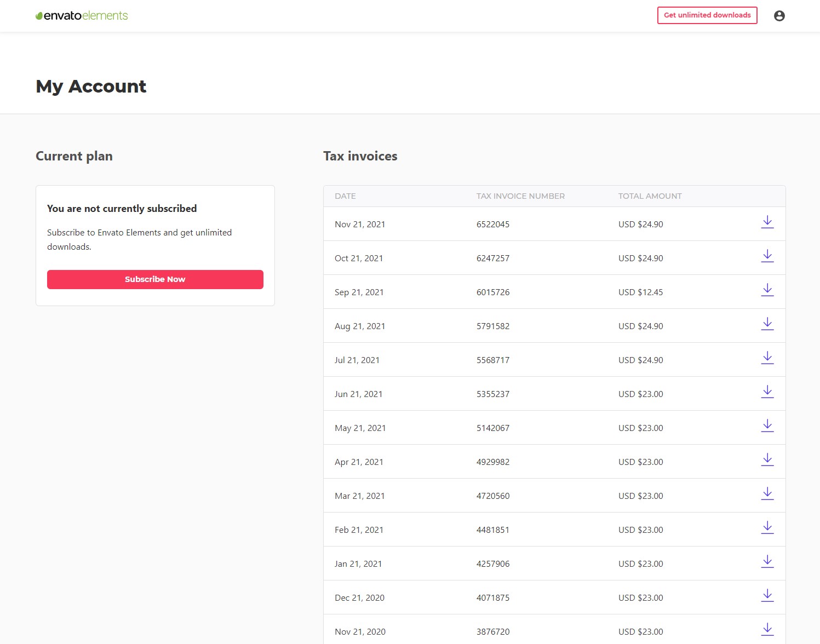Screen dimensions: 820x644
Task: Select the TAX INVOICE NUMBER column header
Action: [520, 196]
